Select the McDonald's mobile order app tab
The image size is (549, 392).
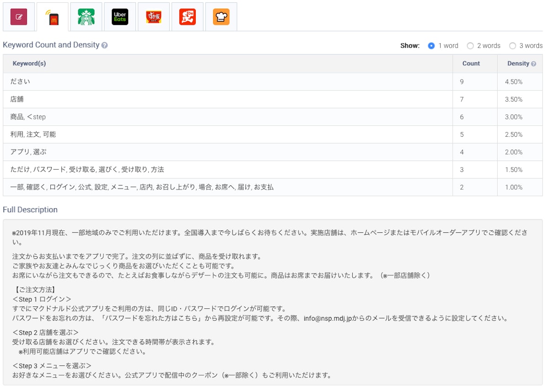(53, 17)
